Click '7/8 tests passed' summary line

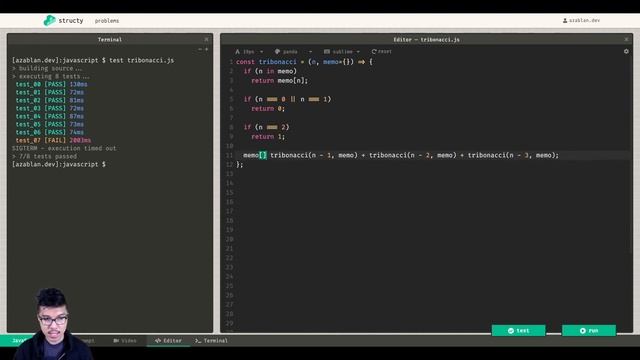pyautogui.click(x=48, y=156)
